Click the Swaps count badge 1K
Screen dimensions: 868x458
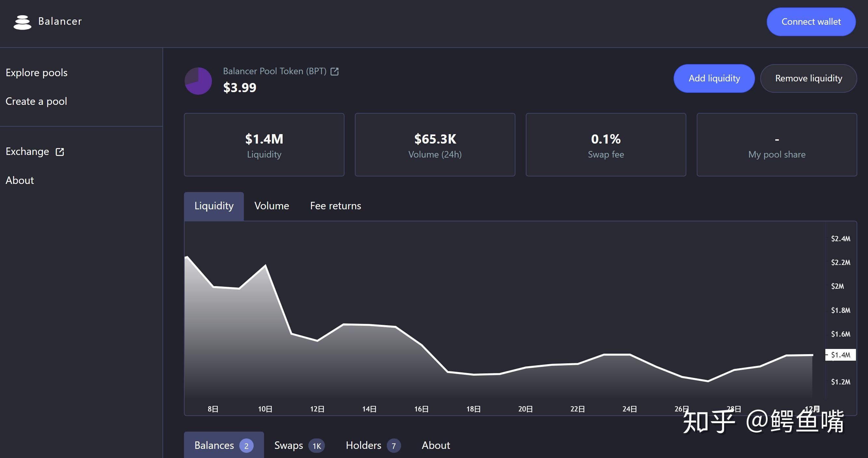pos(316,446)
